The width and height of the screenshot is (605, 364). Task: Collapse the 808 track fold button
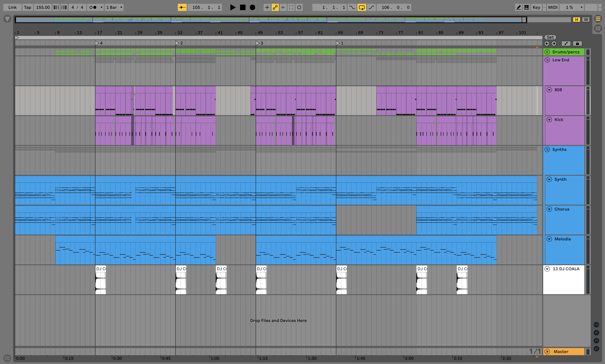click(x=549, y=90)
